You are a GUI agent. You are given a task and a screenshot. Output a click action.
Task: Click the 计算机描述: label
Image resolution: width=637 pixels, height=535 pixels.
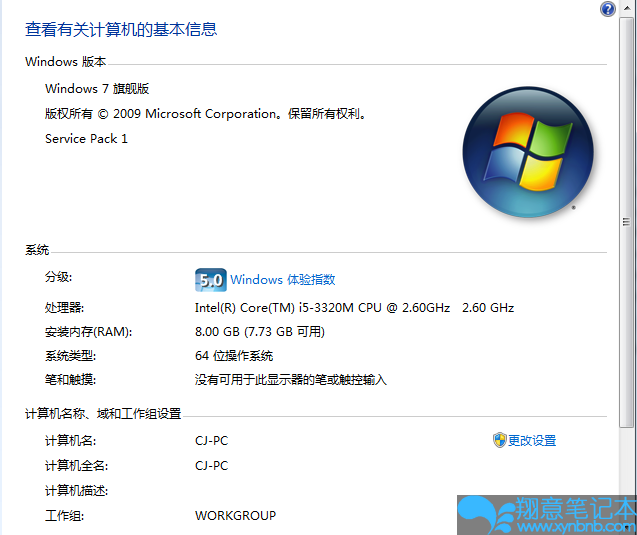[76, 491]
